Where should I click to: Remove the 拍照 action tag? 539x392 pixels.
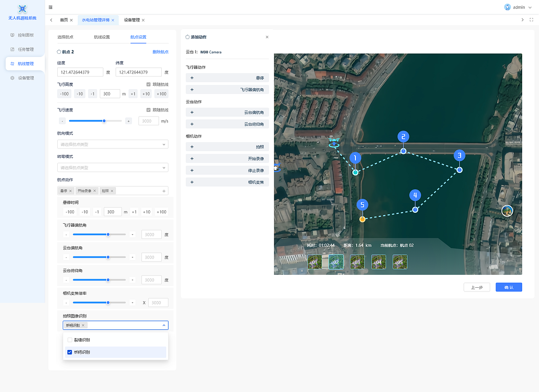113,191
